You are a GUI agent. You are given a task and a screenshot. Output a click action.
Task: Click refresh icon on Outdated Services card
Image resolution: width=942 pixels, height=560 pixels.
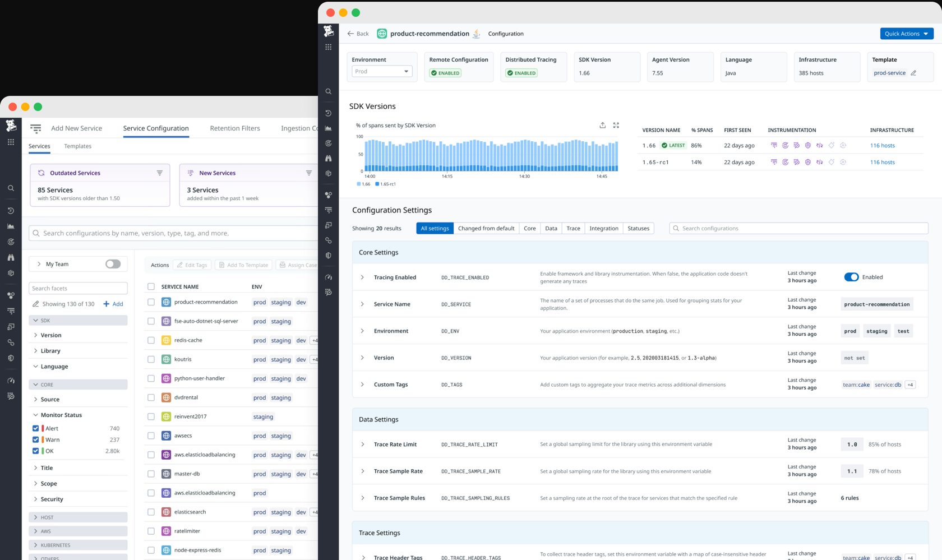click(x=41, y=173)
